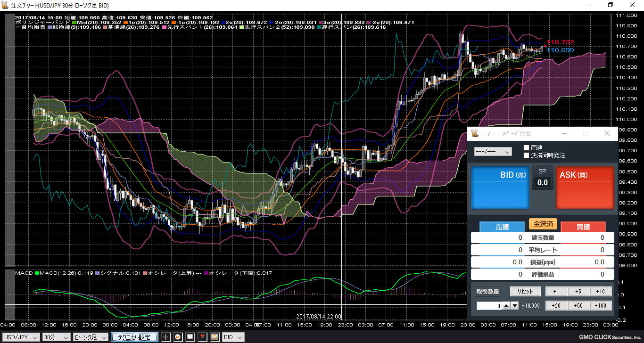
Task: Open the BID price type dropdown
Action: (x=233, y=337)
